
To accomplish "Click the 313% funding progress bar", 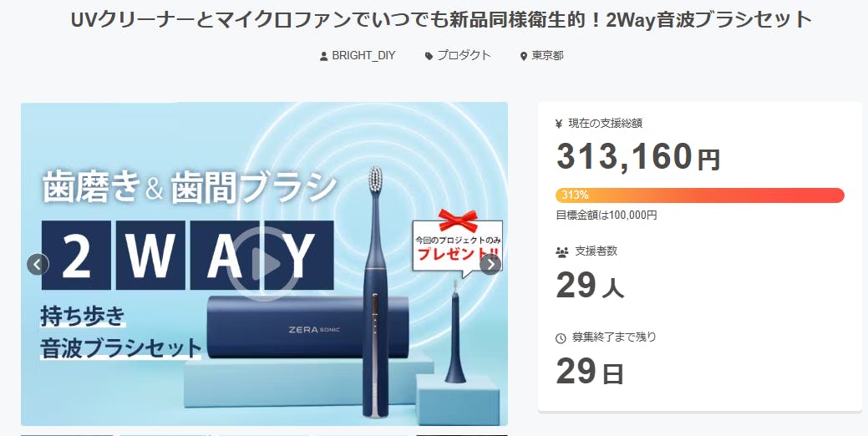I will coord(700,195).
